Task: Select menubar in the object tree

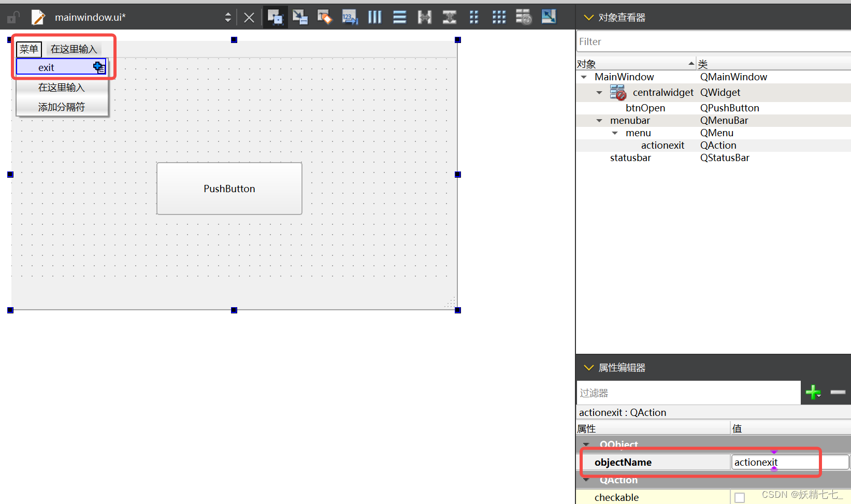Action: 630,120
